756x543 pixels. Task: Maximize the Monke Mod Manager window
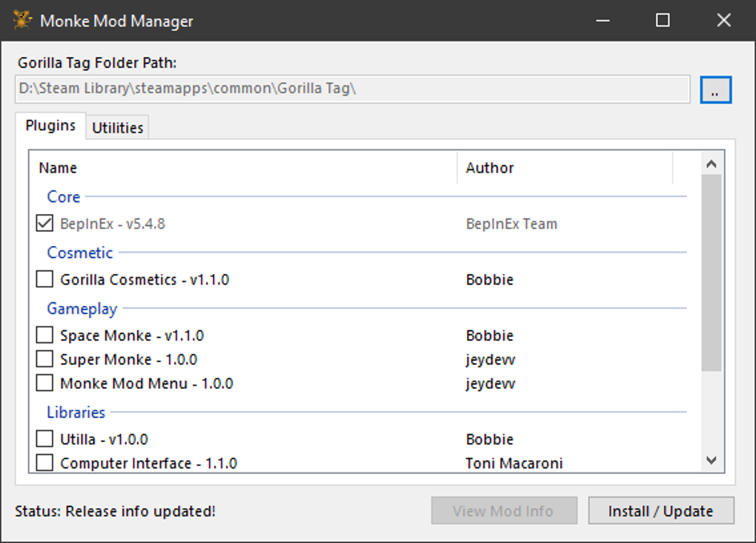click(663, 20)
